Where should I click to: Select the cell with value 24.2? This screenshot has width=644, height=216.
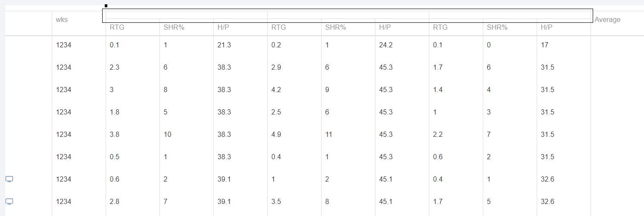402,45
